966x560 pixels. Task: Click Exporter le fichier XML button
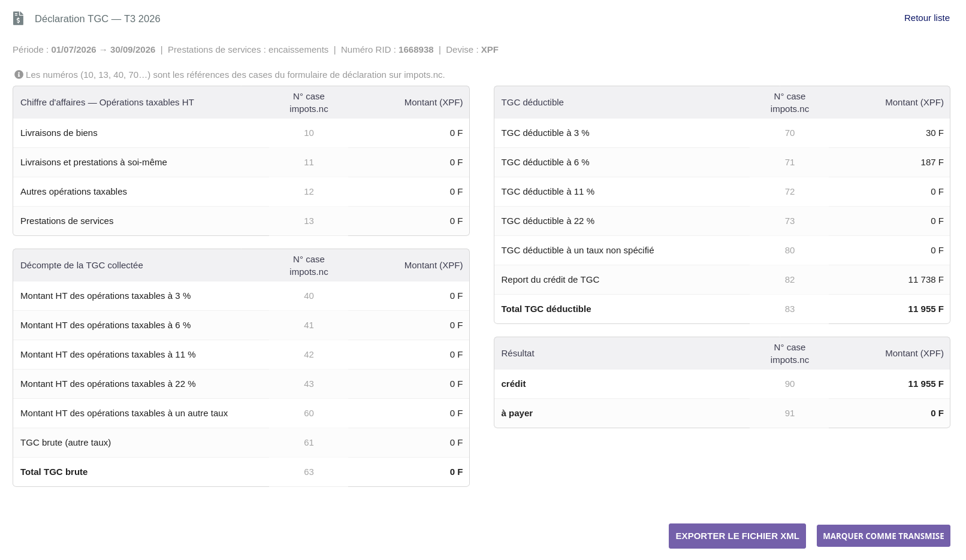tap(737, 536)
